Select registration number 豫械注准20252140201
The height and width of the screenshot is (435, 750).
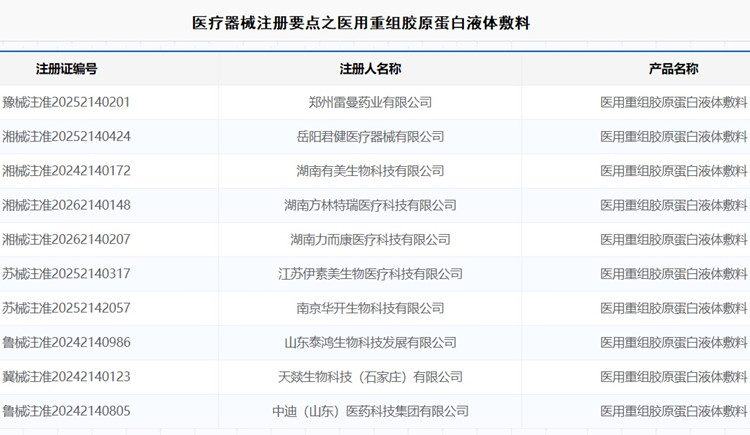point(66,102)
